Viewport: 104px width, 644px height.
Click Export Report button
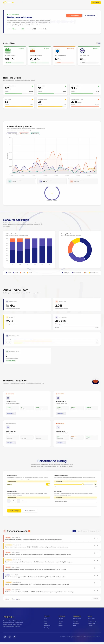click(x=90, y=15)
